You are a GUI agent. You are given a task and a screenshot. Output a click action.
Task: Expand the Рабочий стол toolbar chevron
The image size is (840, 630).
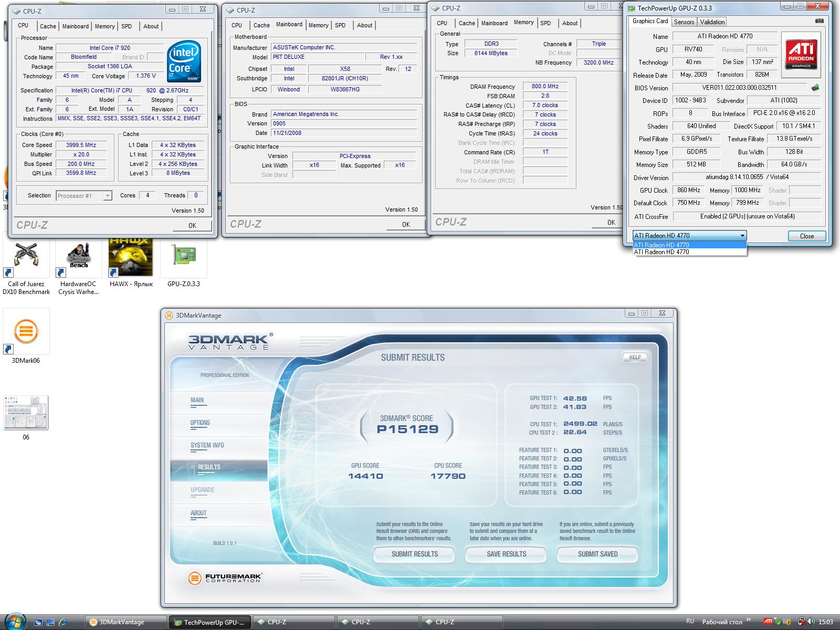pos(748,620)
